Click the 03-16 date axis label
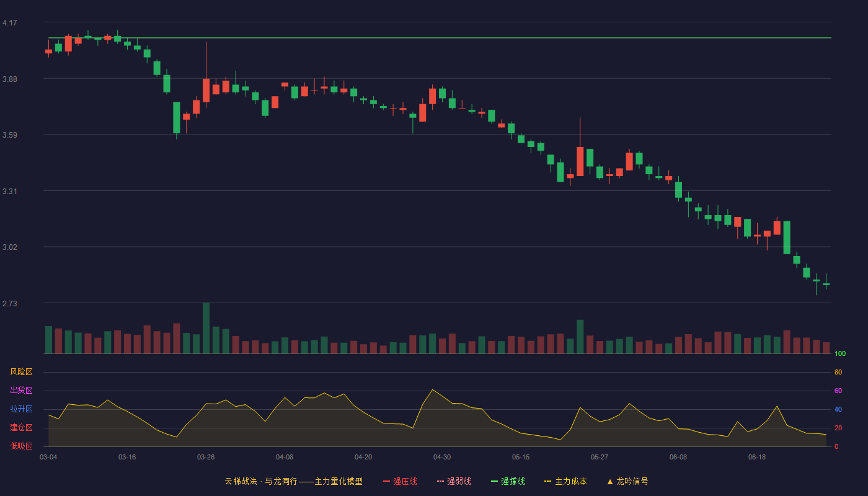Image resolution: width=868 pixels, height=496 pixels. [127, 457]
